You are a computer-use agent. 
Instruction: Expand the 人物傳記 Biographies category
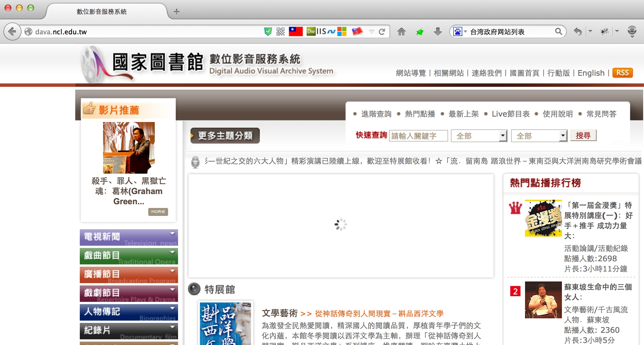coord(129,312)
